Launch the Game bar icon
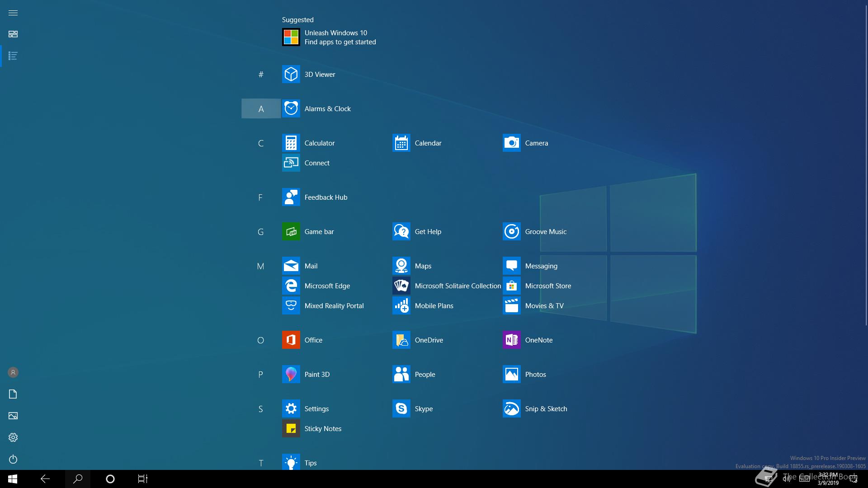868x488 pixels. 291,231
